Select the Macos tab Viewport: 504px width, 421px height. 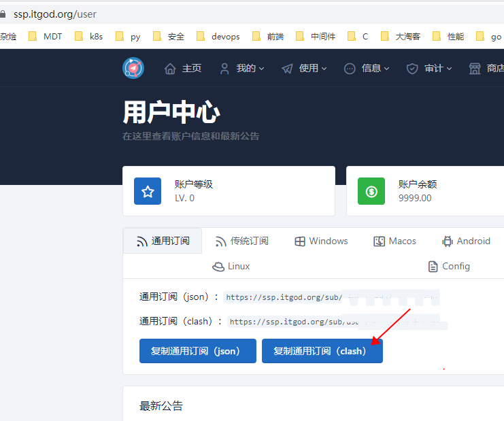pos(394,241)
